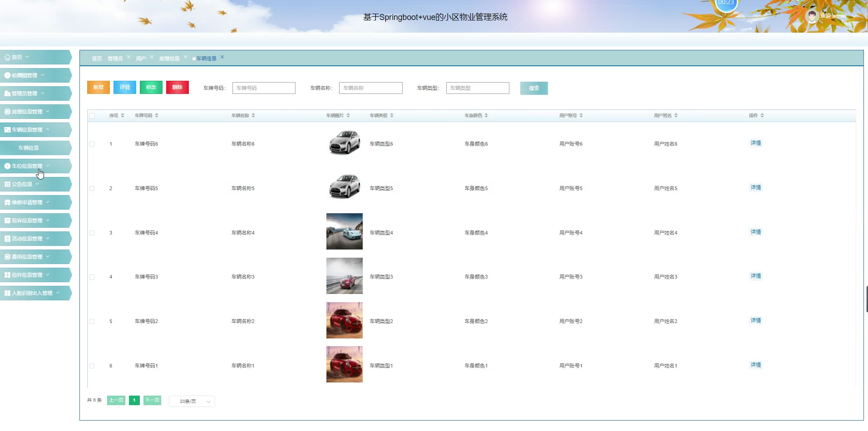Close the 房屋信息 tab
The width and height of the screenshot is (868, 431).
185,57
